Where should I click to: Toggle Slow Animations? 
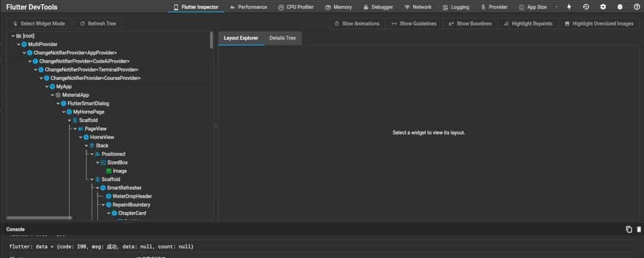click(357, 24)
